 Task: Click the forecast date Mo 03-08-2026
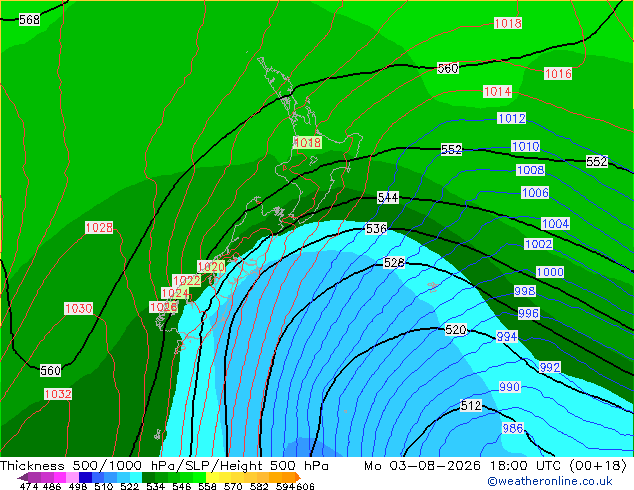pos(423,466)
